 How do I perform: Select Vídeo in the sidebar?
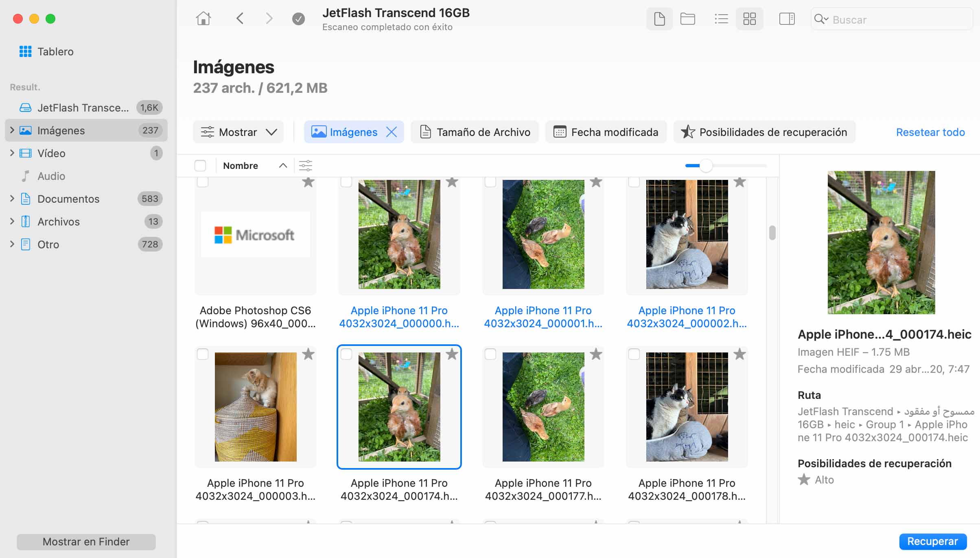86,153
